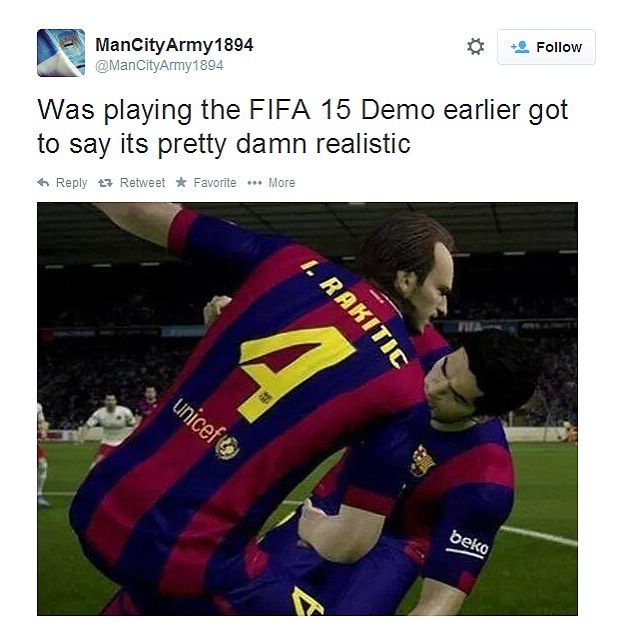This screenshot has width=634, height=623.
Task: Open the ManCityArmy1894 profile avatar
Action: point(61,53)
